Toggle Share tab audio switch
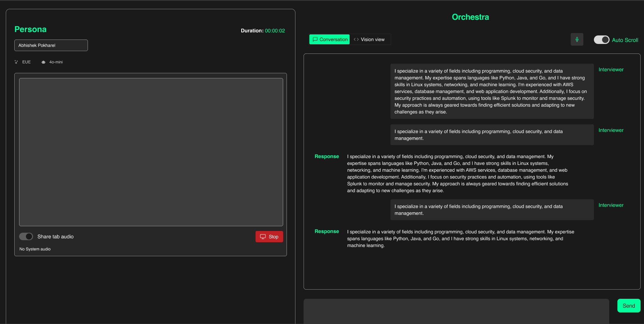The image size is (644, 324). (26, 236)
